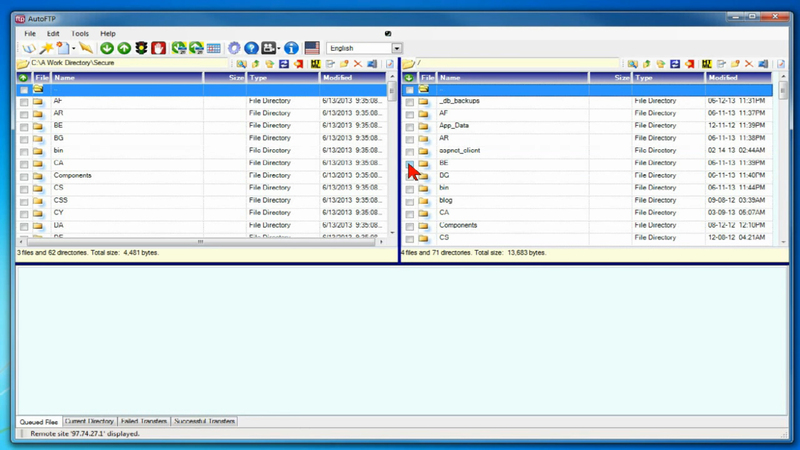Open the settings gear icon
This screenshot has width=800, height=450.
pyautogui.click(x=234, y=48)
